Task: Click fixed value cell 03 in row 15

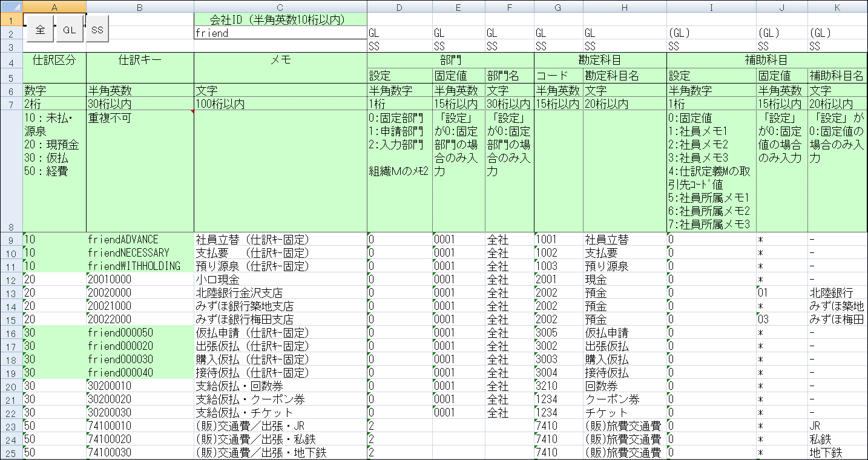Action: pos(782,320)
